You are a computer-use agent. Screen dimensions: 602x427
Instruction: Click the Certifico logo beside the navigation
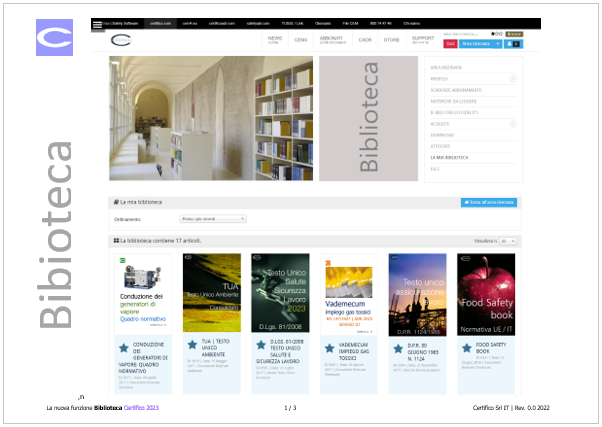(121, 40)
